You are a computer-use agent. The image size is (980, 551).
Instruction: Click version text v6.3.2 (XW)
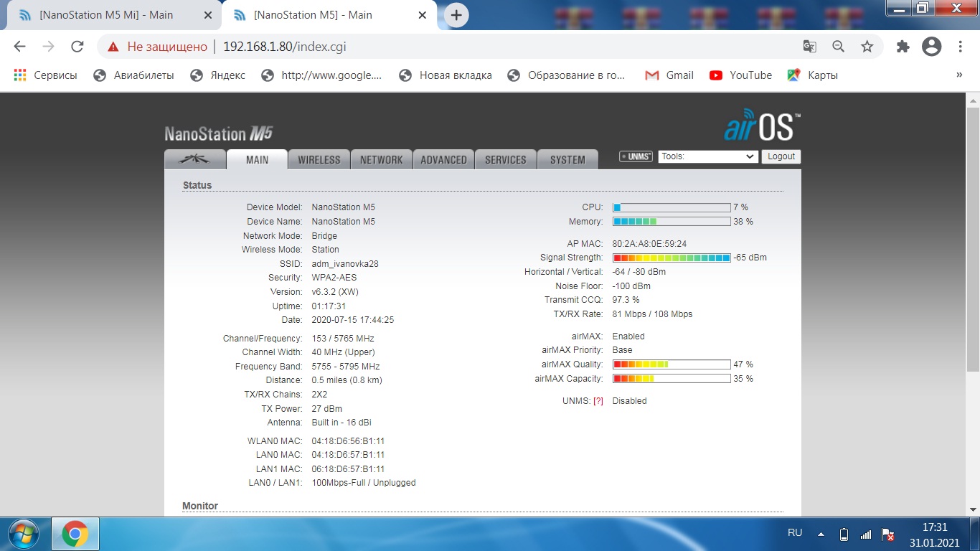tap(335, 292)
